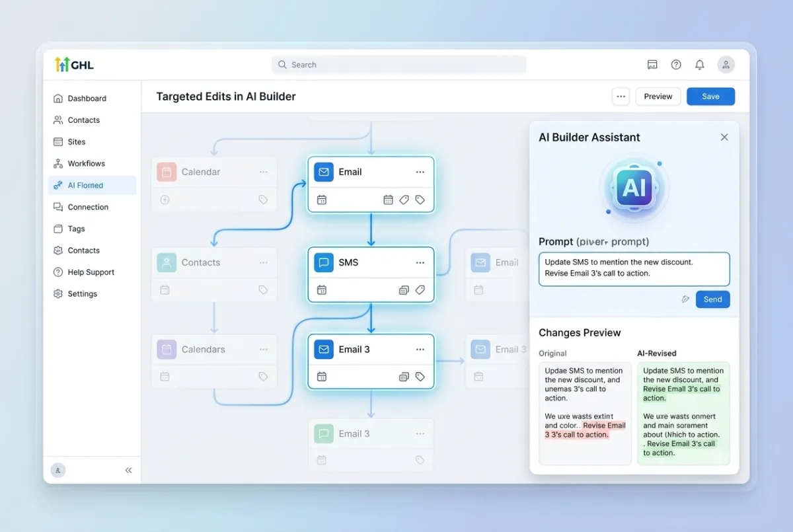
Task: Select AI Flomed in the sidebar
Action: click(x=92, y=186)
